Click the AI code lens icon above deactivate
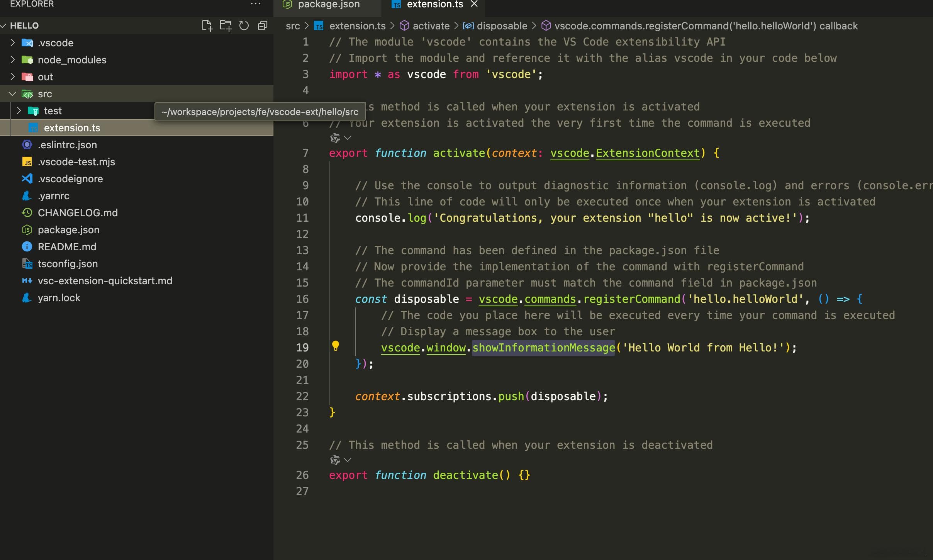This screenshot has height=560, width=933. coord(335,460)
